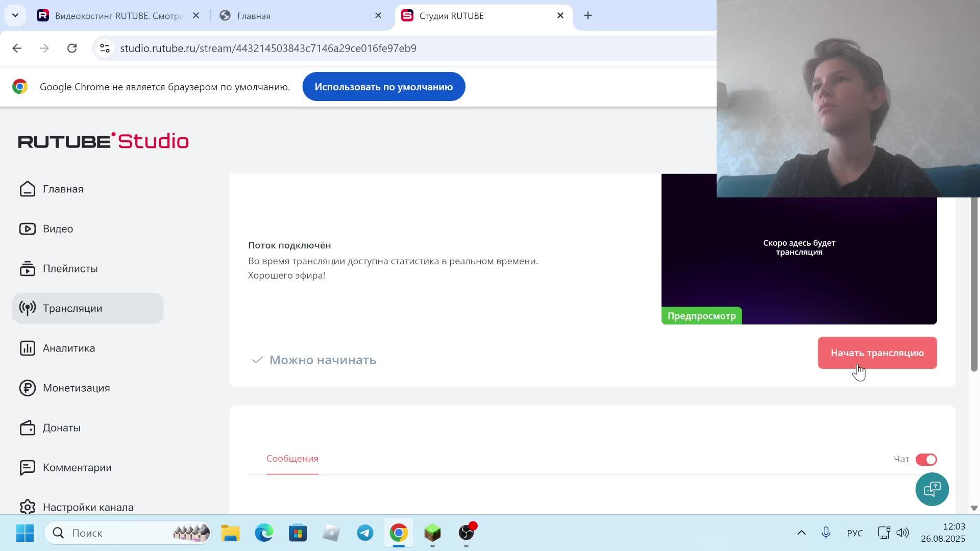Open the Главная home sidebar icon
This screenshot has width=980, height=551.
tap(28, 189)
